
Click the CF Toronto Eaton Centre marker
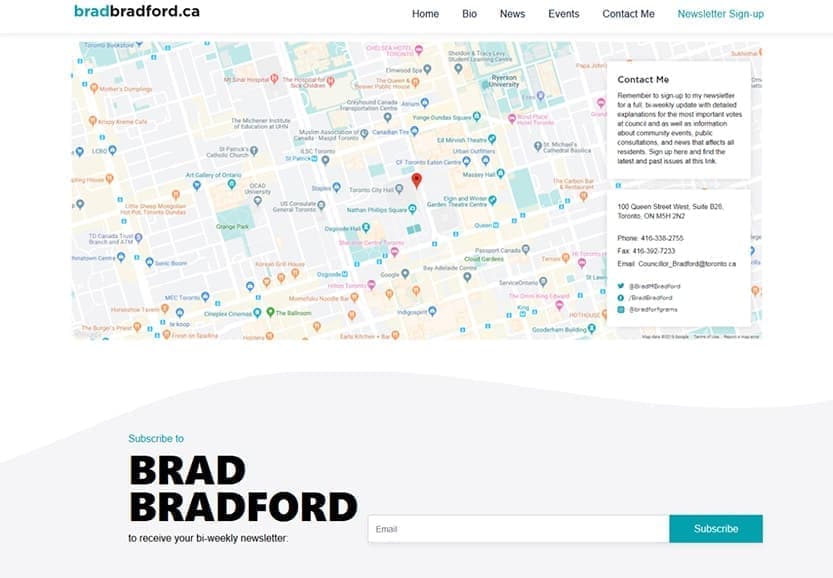pyautogui.click(x=466, y=161)
